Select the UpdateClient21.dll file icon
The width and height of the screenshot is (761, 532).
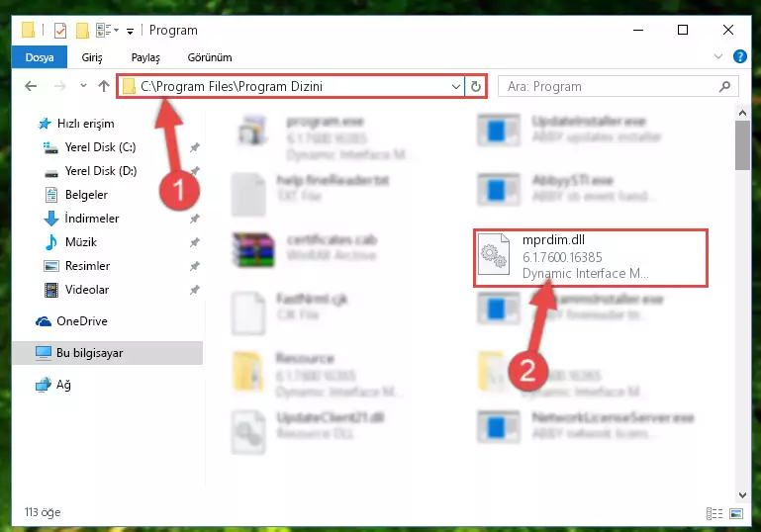tap(248, 431)
